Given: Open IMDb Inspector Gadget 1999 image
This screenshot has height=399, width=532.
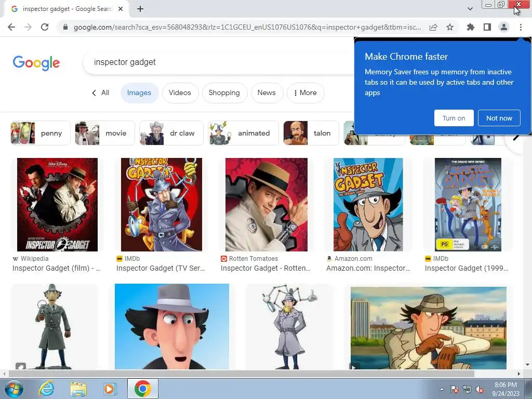Looking at the screenshot, I should click(x=468, y=205).
